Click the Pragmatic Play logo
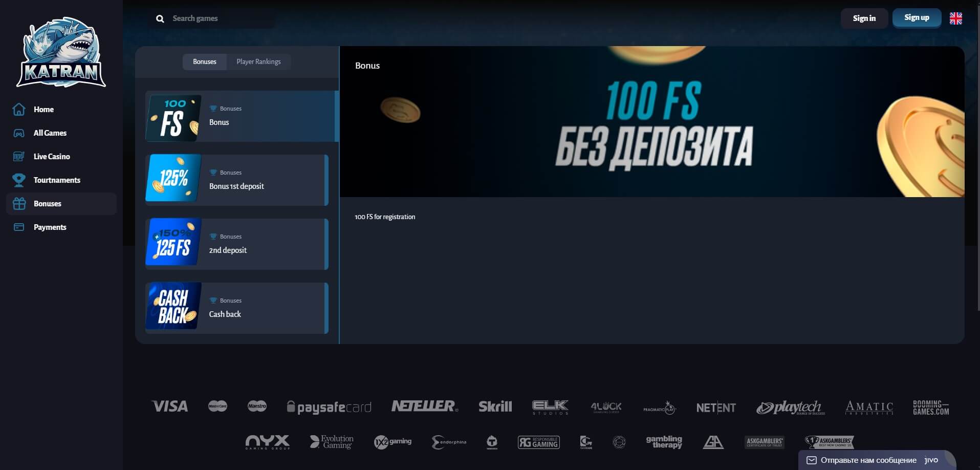 point(660,408)
